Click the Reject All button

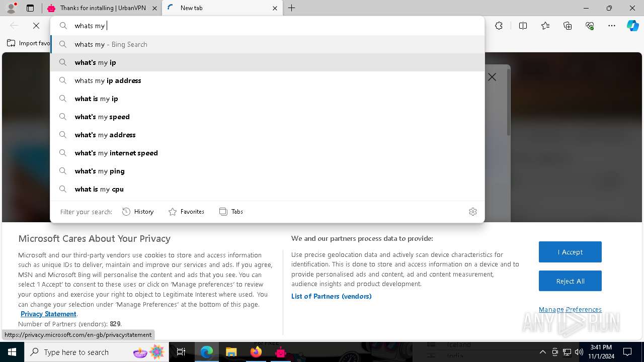tap(570, 281)
